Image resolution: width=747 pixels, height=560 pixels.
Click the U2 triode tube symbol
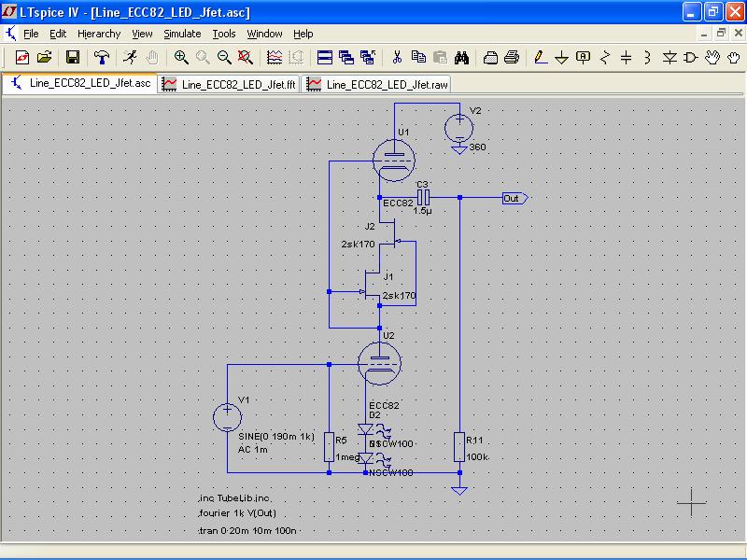click(x=379, y=363)
